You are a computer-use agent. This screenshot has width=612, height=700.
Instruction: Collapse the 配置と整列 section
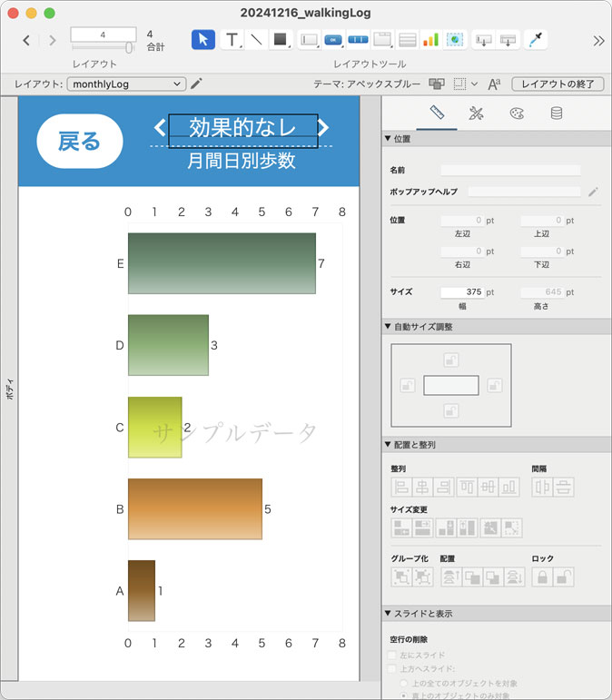click(x=388, y=444)
